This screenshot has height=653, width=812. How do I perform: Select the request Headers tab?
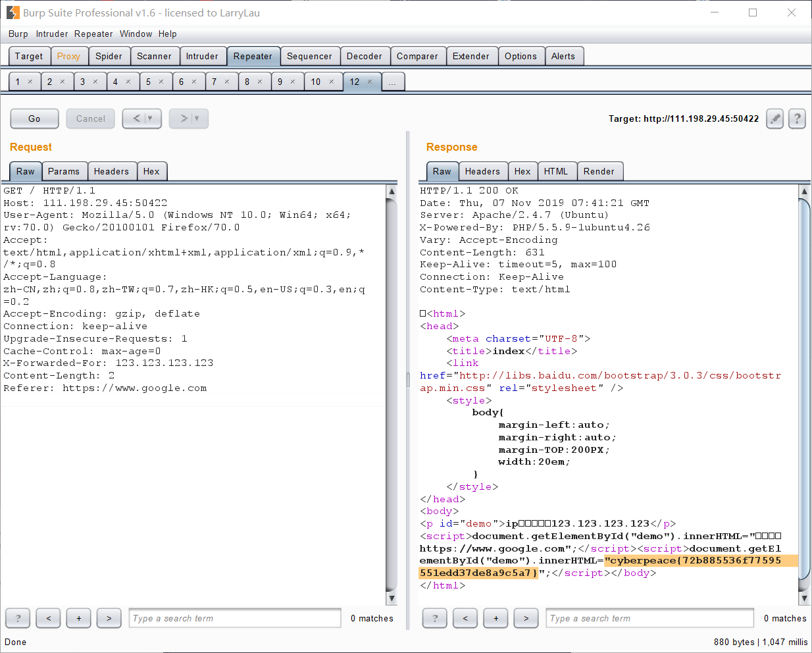[x=111, y=171]
